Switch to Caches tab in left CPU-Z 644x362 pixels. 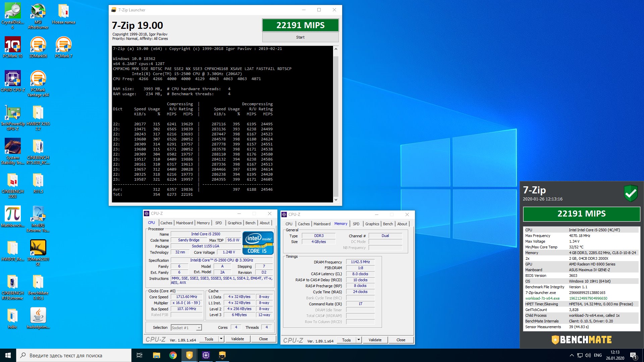click(166, 223)
